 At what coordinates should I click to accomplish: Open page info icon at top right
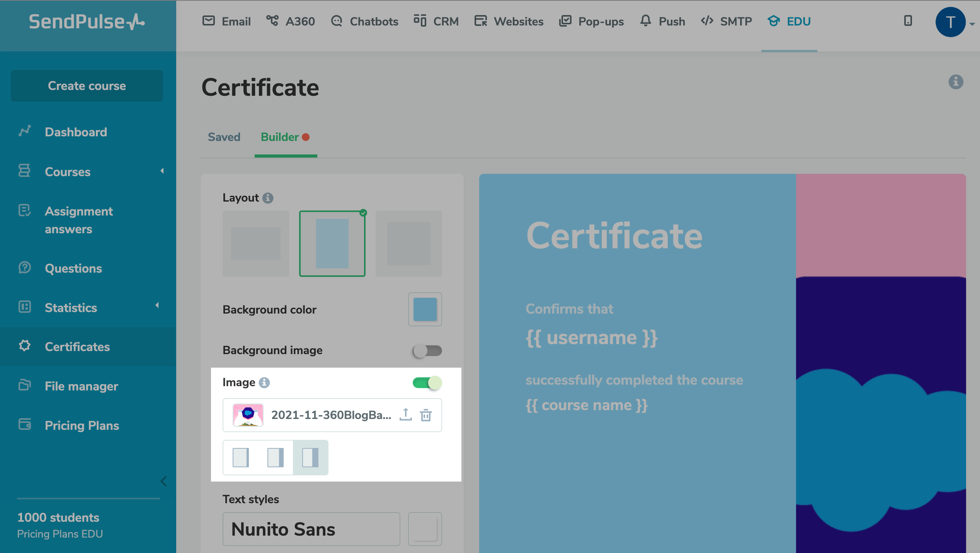pyautogui.click(x=956, y=82)
